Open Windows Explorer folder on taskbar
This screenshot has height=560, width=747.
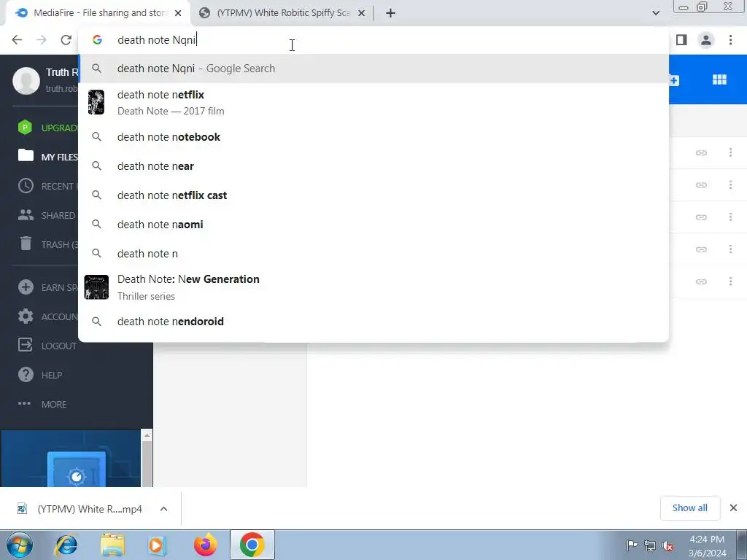[112, 545]
